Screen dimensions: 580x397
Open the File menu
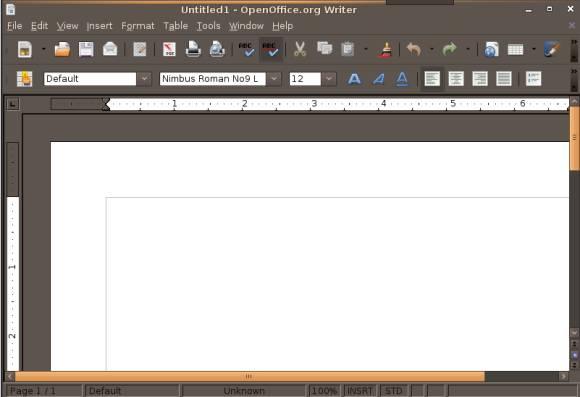[15, 26]
